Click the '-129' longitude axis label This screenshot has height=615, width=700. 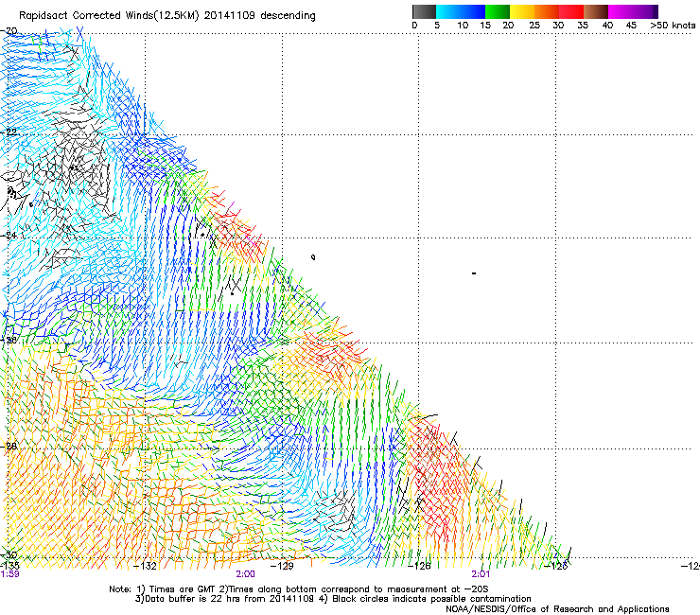[282, 566]
